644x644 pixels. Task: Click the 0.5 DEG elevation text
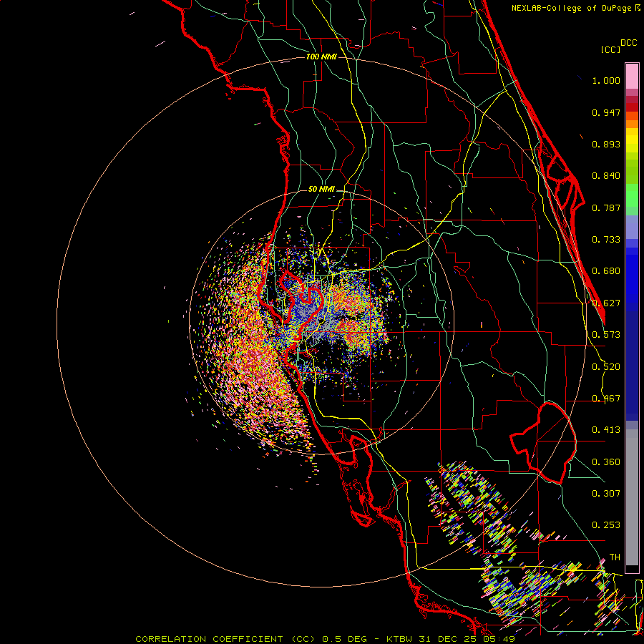[x=346, y=639]
